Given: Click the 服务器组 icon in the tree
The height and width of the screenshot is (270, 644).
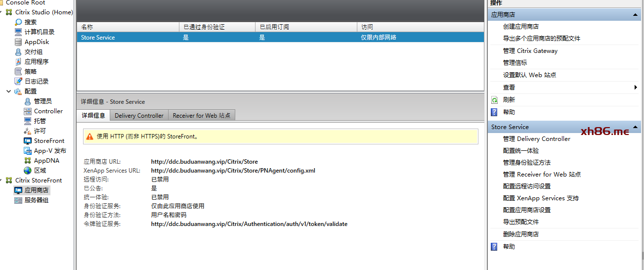Looking at the screenshot, I should [x=18, y=200].
